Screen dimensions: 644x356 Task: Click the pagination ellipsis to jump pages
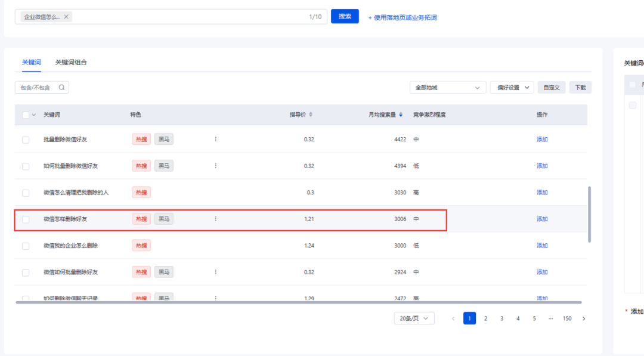(551, 318)
